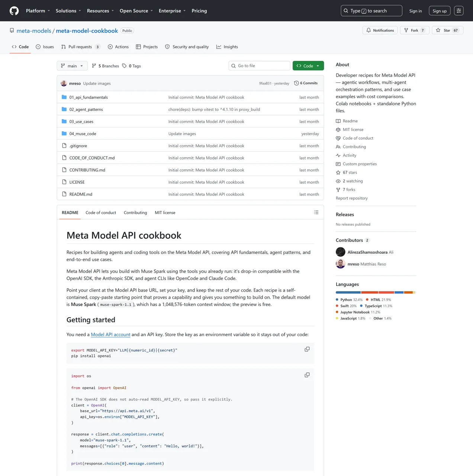The image size is (473, 476).
Task: Follow the Model API account link
Action: tap(110, 335)
